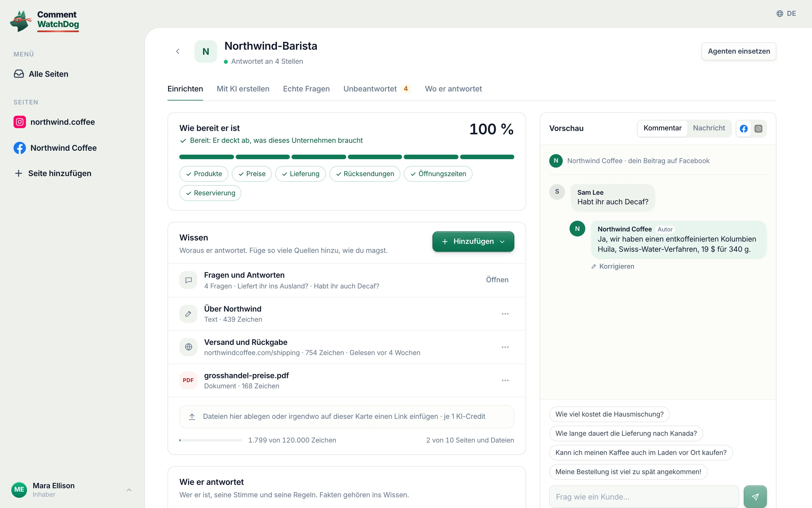Click the Produkte topic chip

(x=204, y=174)
